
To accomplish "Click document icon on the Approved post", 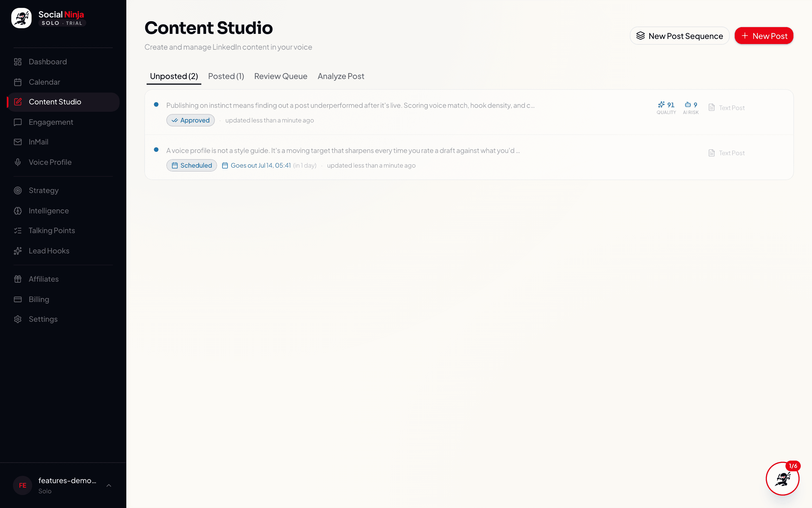I will pyautogui.click(x=711, y=108).
